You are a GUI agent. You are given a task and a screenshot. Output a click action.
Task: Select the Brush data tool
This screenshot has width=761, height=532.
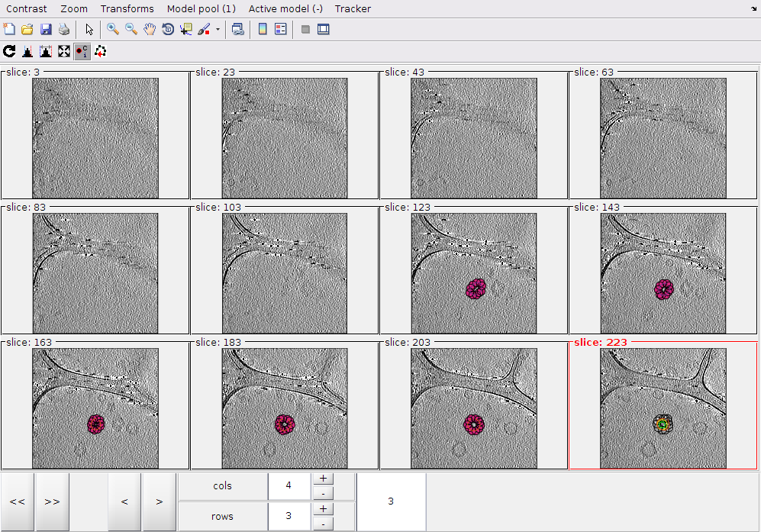[x=205, y=29]
